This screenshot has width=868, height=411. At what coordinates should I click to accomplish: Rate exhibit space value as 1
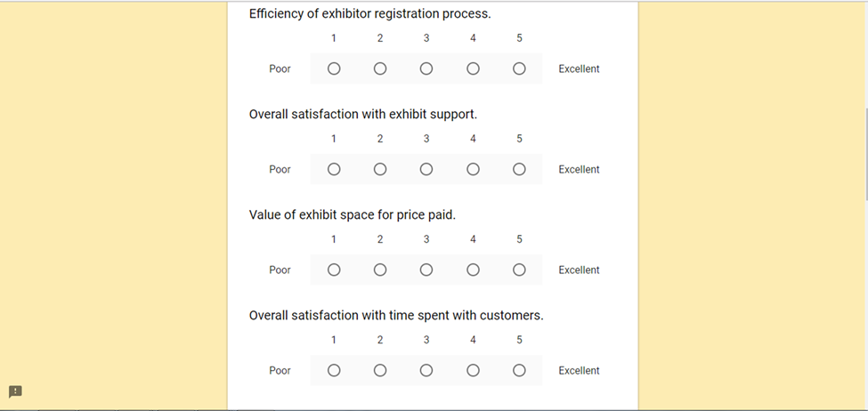pos(334,270)
